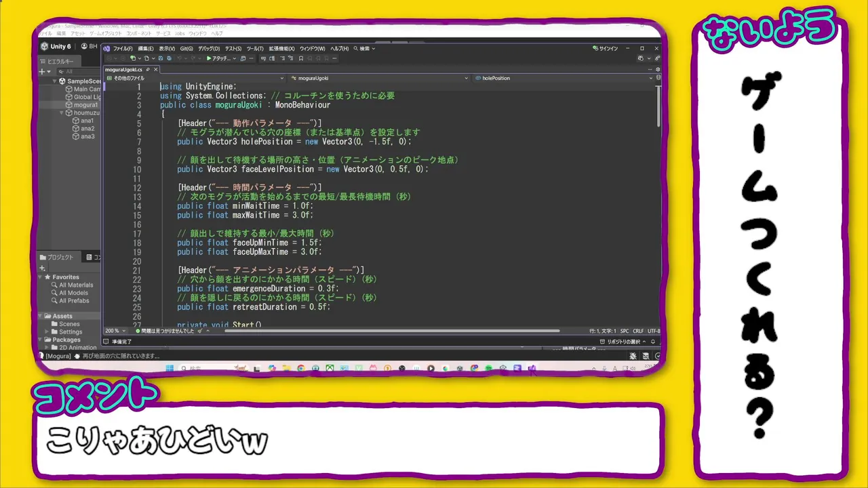
Task: Collapse the Packages folder
Action: (41, 340)
